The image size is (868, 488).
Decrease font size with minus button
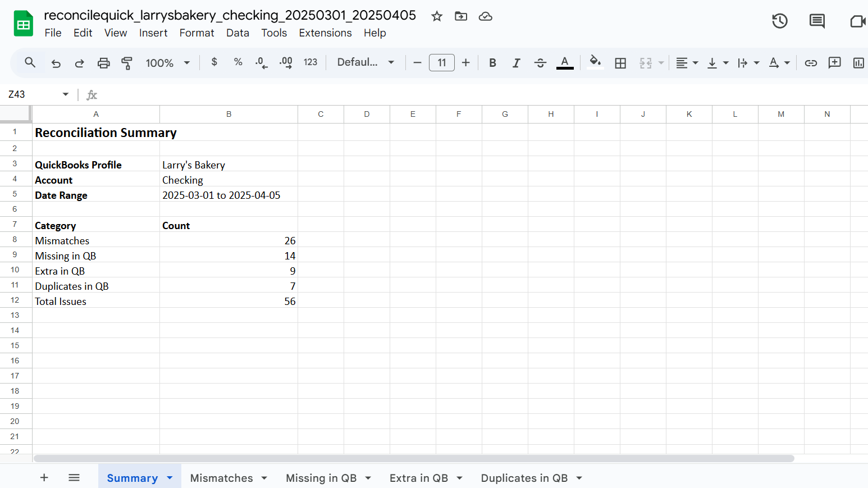coord(417,63)
